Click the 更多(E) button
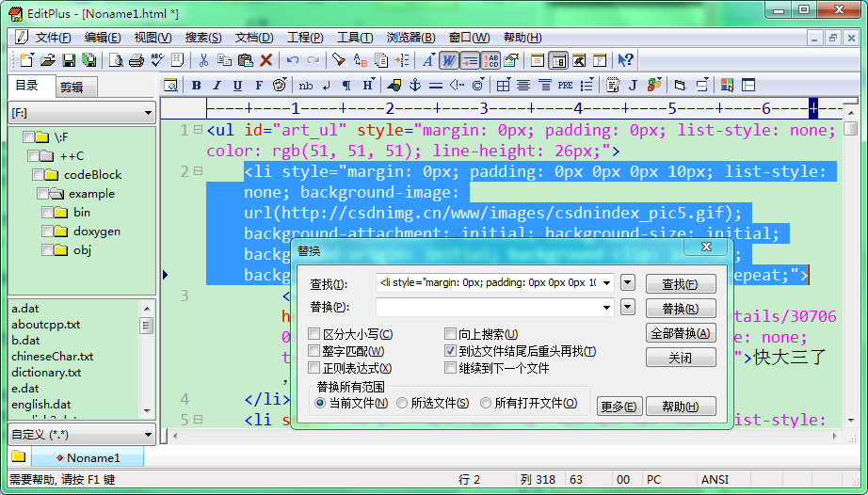868x495 pixels. (619, 406)
